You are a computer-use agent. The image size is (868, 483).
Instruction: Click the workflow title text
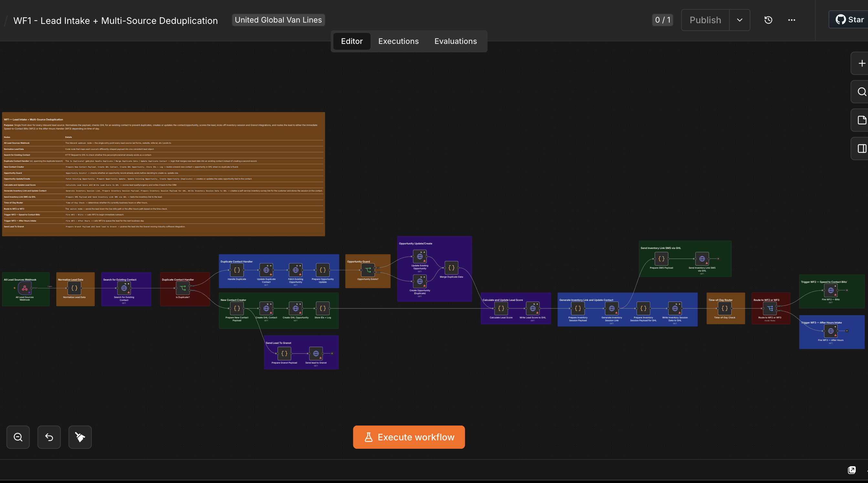(116, 21)
